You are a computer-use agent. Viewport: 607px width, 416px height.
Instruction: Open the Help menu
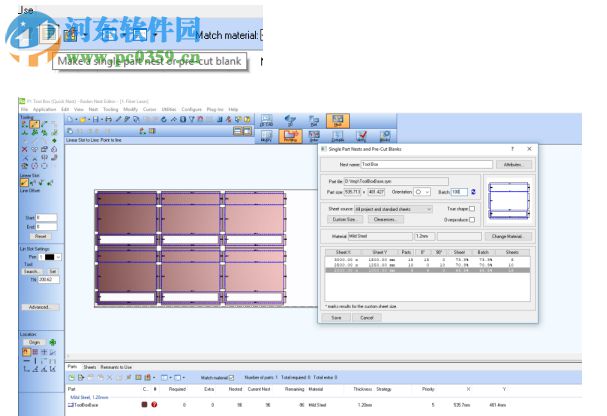pyautogui.click(x=233, y=110)
